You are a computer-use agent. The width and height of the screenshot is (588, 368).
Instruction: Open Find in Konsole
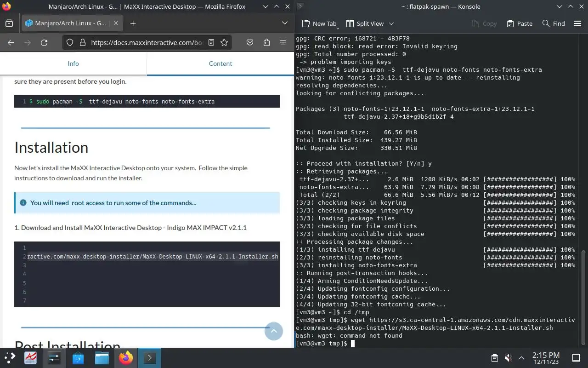554,23
